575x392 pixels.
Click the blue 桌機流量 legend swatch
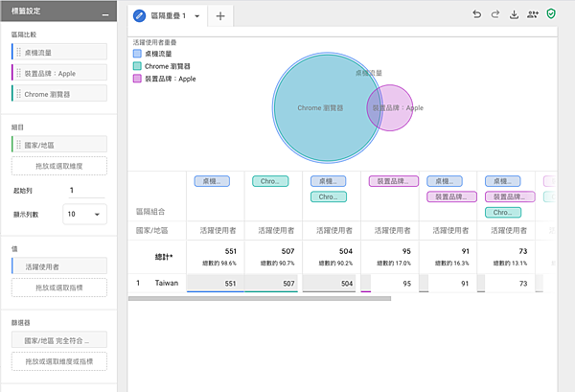(x=137, y=54)
